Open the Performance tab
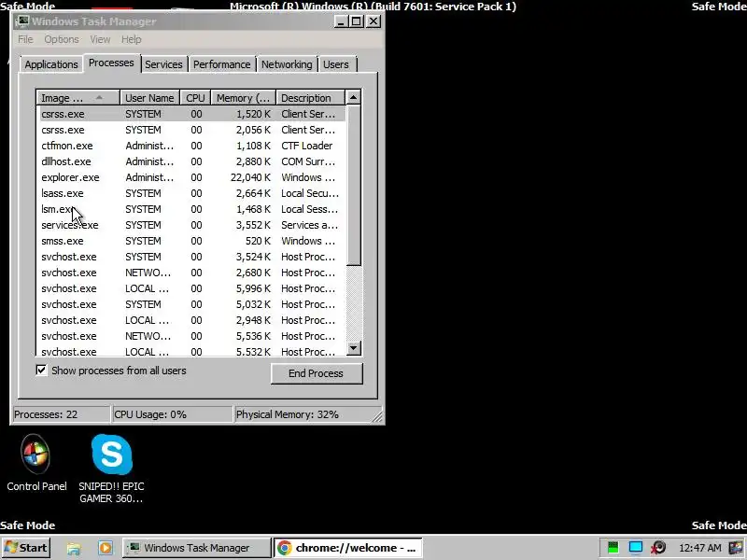Viewport: 747px width, 560px height. coord(221,64)
